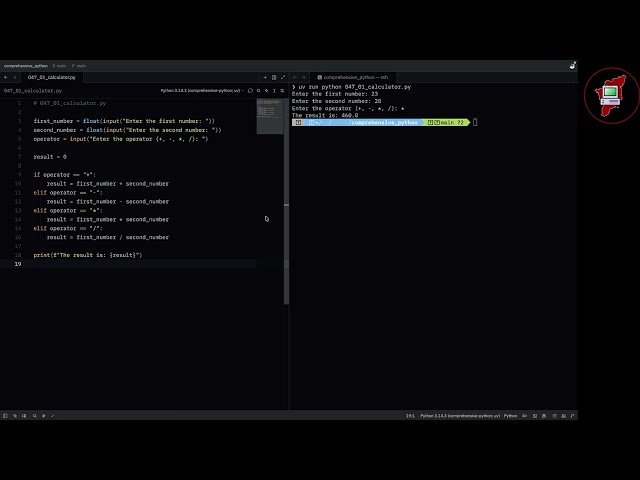Click the 047_01_calculator.py breadcrumb below the tab
Viewport: 640px width, 480px height.
[33, 91]
